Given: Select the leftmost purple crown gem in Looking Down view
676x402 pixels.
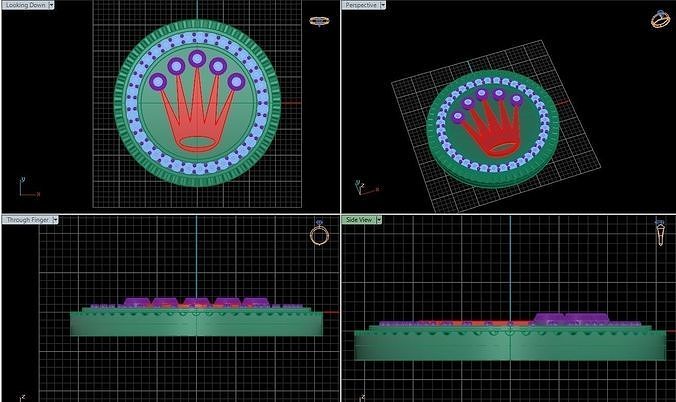Looking at the screenshot, I should point(158,82).
